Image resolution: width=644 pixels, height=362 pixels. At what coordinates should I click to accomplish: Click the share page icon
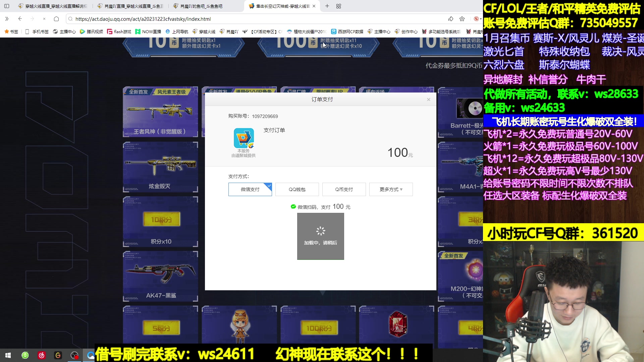[x=451, y=19]
